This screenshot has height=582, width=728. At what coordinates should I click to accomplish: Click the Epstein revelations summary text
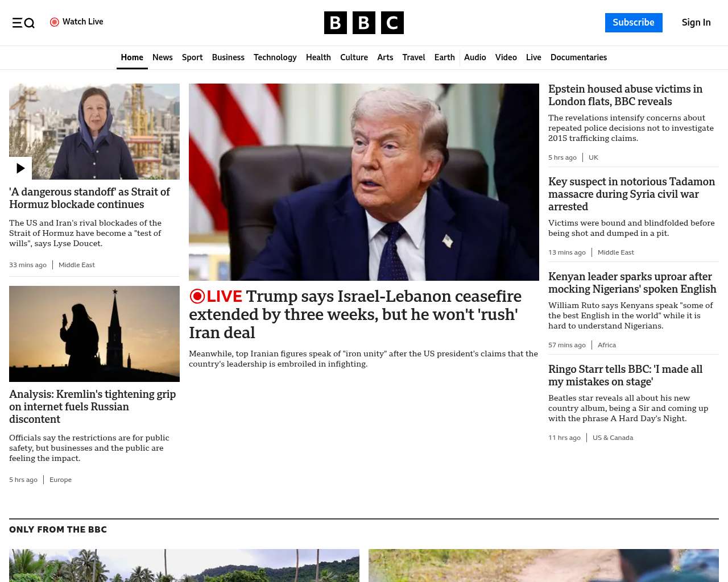pos(631,128)
